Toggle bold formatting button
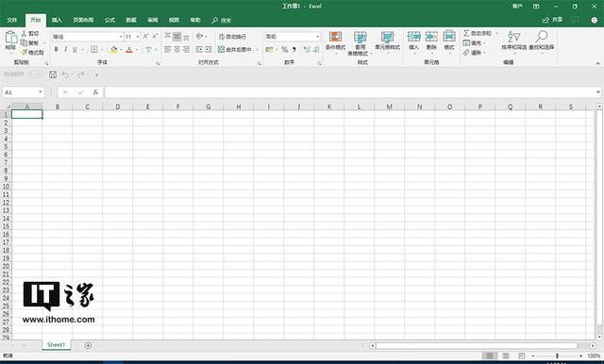 (57, 49)
